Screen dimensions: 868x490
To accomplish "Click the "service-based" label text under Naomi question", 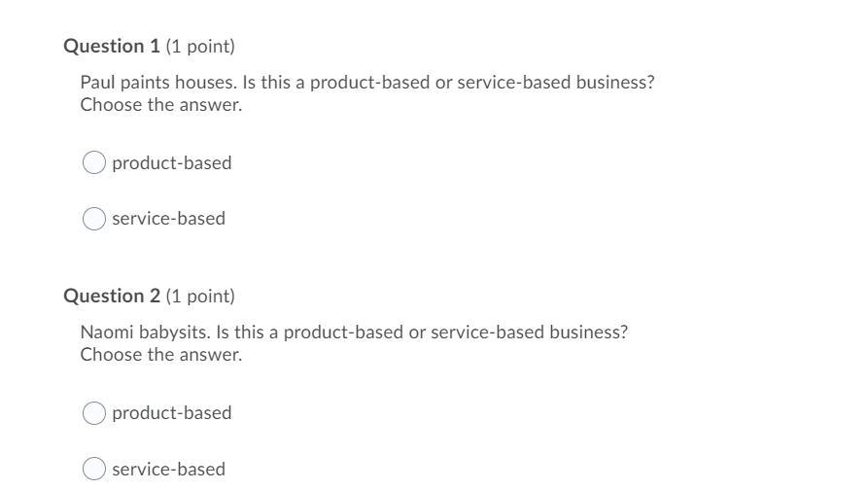I will click(x=169, y=469).
